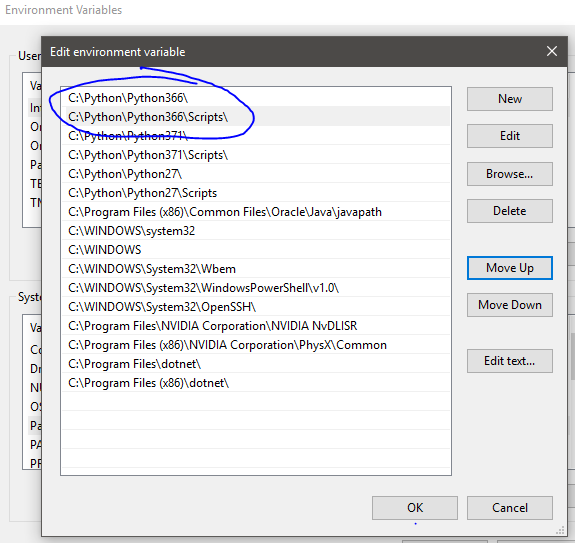575x543 pixels.
Task: Click the New button
Action: 510,99
